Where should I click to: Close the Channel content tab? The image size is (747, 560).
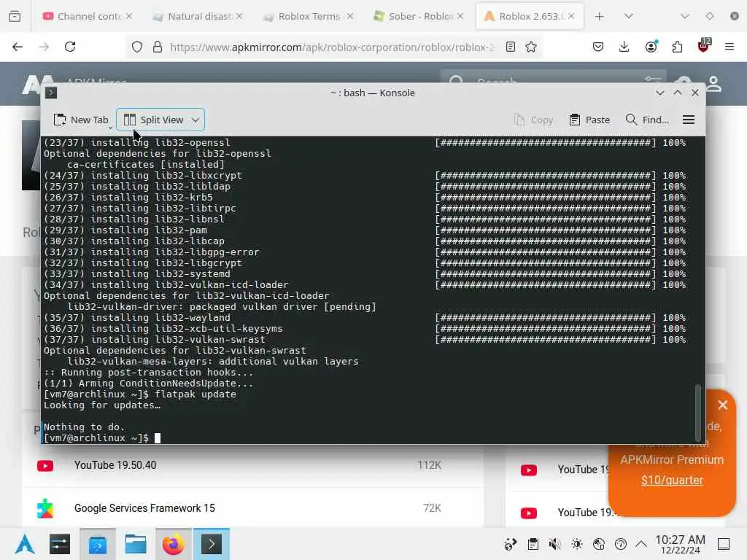point(130,16)
